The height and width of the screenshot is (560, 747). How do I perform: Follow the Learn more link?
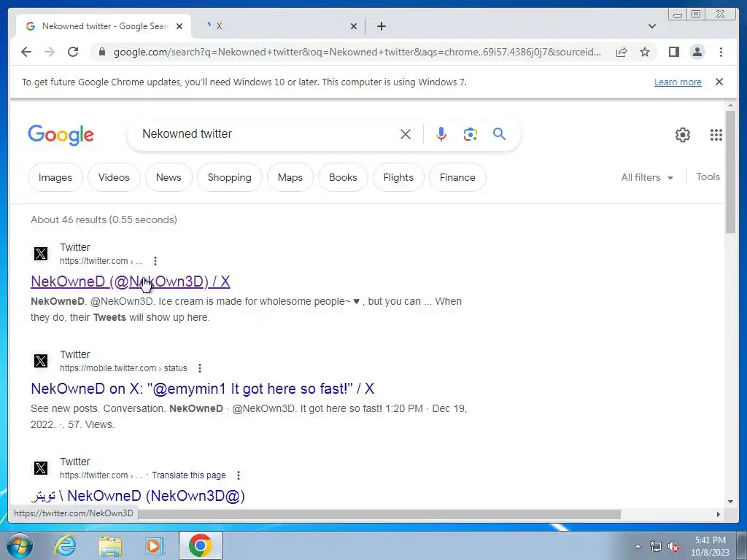pos(678,82)
